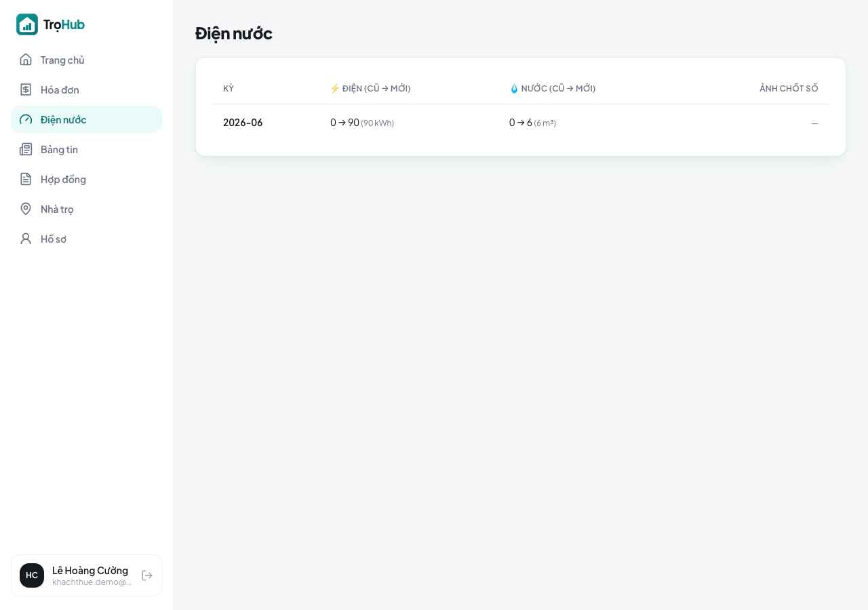Image resolution: width=868 pixels, height=610 pixels.
Task: Click the person icon beside Hồ sơ
Action: click(26, 239)
